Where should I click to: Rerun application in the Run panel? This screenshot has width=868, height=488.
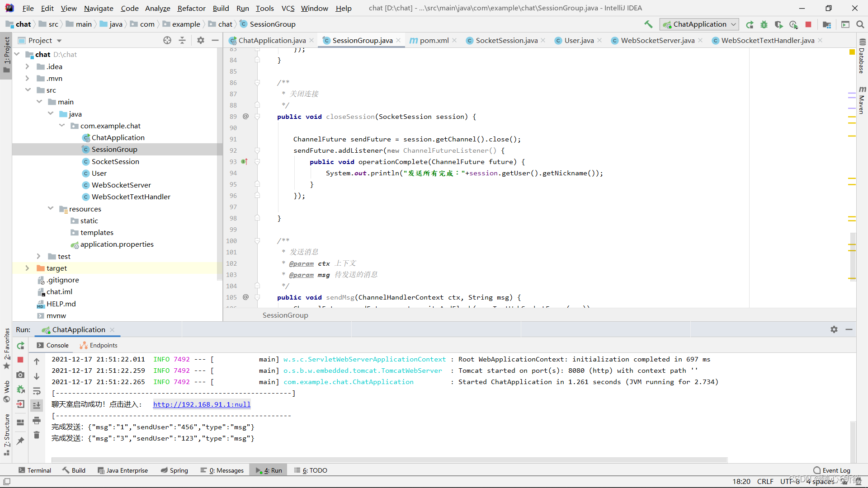tap(20, 346)
